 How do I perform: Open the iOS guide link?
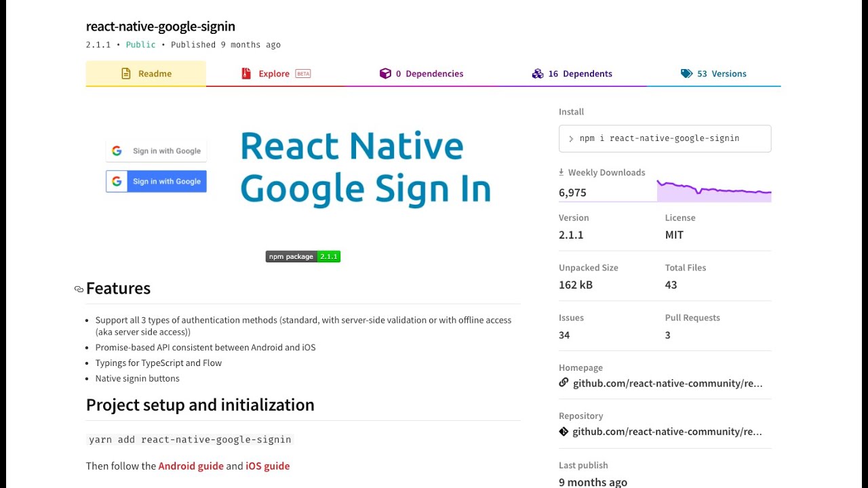[x=267, y=466]
